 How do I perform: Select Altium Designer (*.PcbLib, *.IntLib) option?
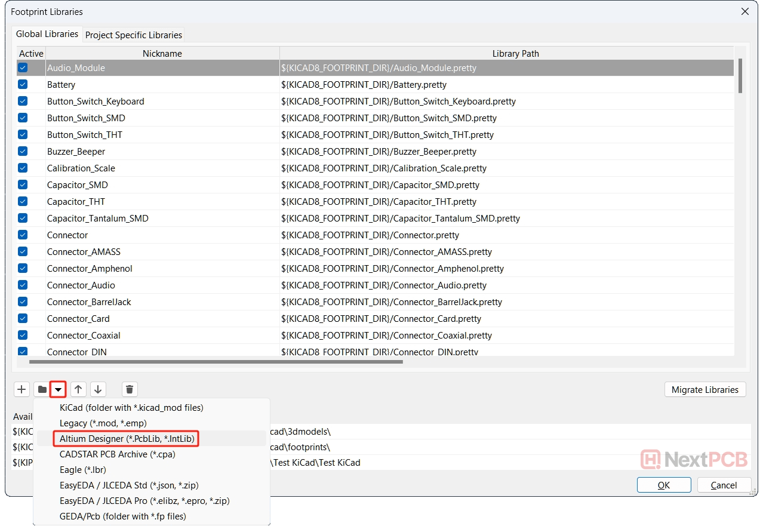click(127, 439)
